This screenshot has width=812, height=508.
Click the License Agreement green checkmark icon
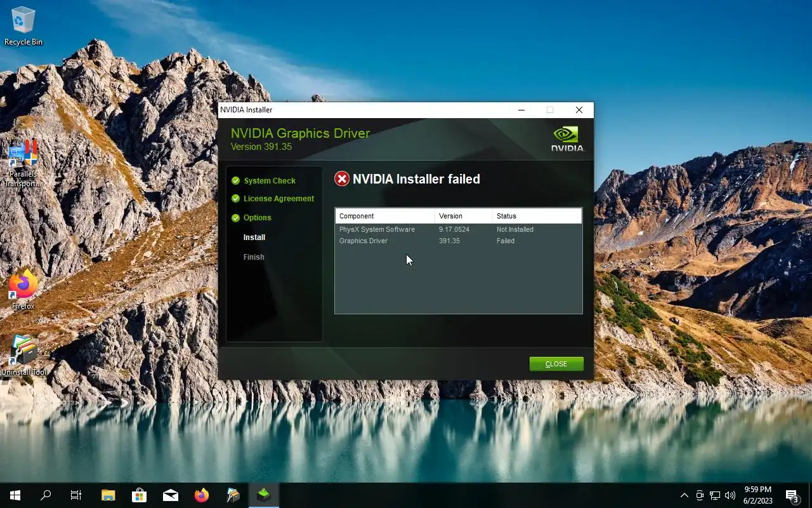(x=235, y=199)
